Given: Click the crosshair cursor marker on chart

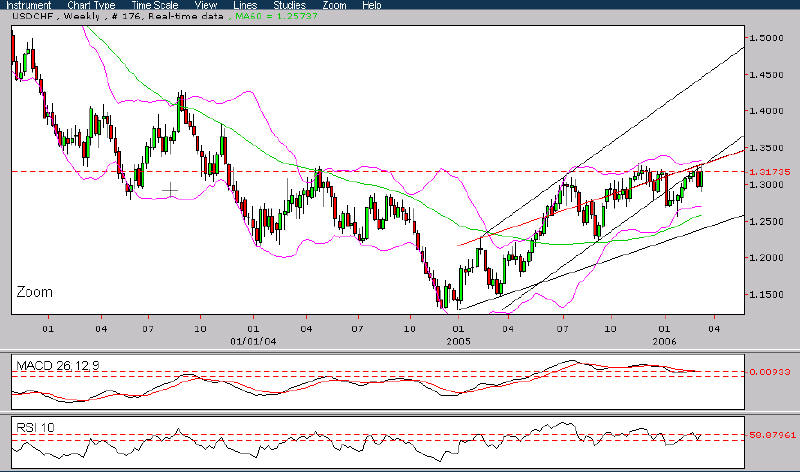Looking at the screenshot, I should (170, 191).
